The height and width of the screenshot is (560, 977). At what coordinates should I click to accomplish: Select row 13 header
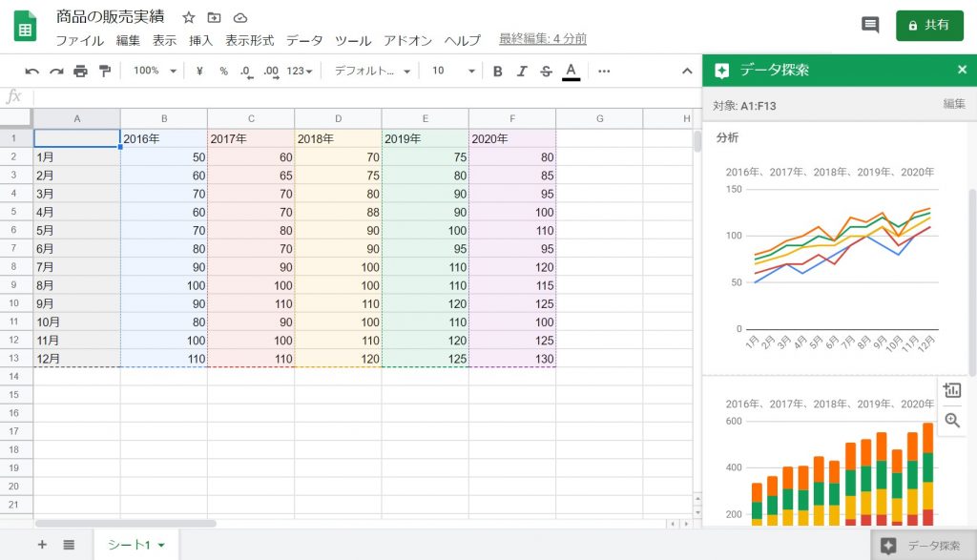[x=13, y=358]
